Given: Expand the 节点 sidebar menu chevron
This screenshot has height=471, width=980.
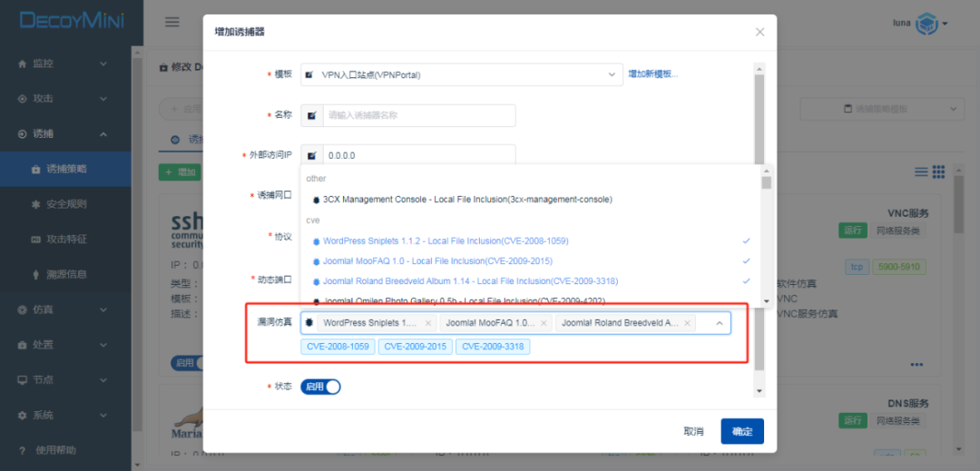Looking at the screenshot, I should point(103,380).
